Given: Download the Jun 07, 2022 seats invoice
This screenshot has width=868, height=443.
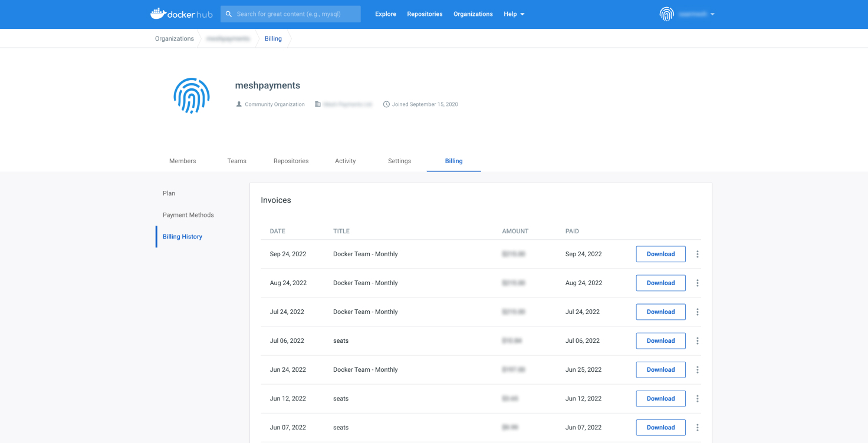Looking at the screenshot, I should tap(660, 428).
